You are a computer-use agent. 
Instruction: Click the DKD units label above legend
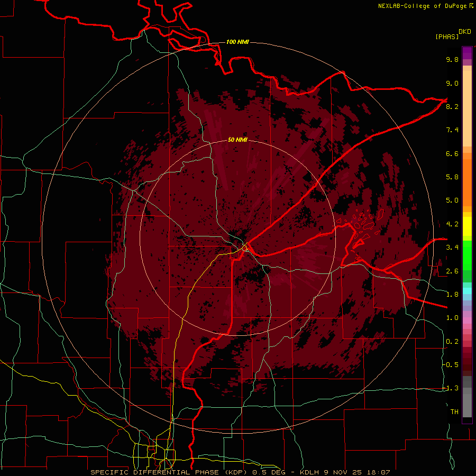tap(465, 32)
